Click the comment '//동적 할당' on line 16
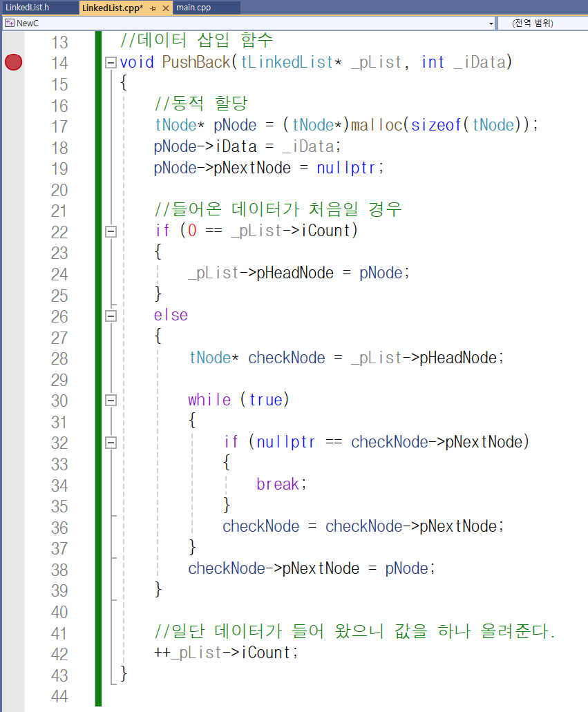The image size is (588, 712). pos(201,103)
